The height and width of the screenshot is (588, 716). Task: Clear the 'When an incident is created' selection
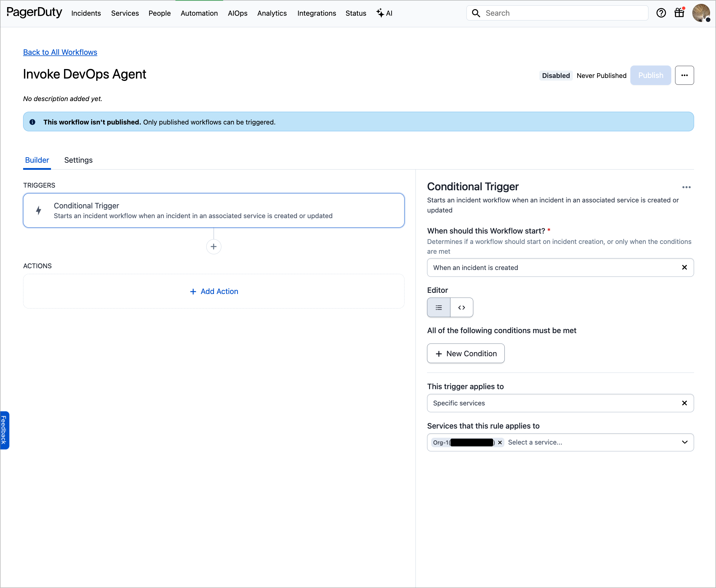(684, 268)
